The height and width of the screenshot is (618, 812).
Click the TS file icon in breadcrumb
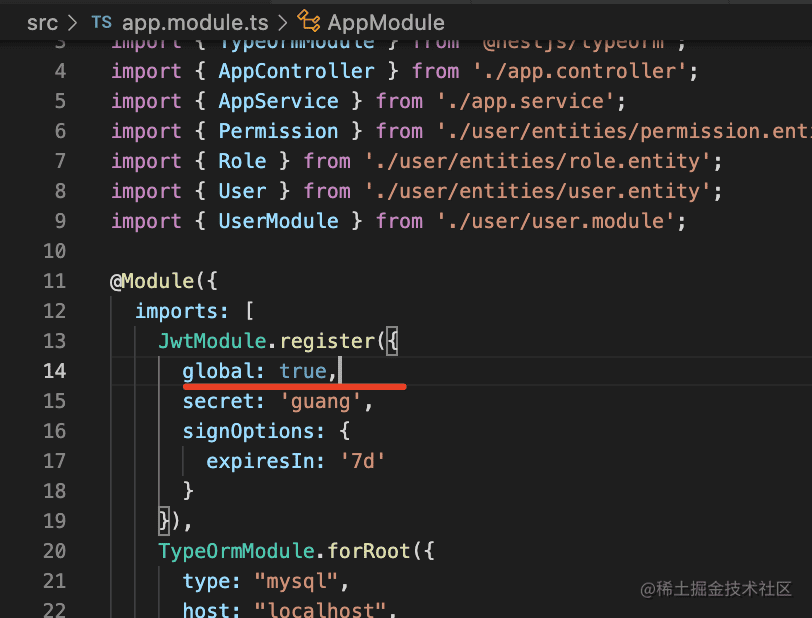101,22
